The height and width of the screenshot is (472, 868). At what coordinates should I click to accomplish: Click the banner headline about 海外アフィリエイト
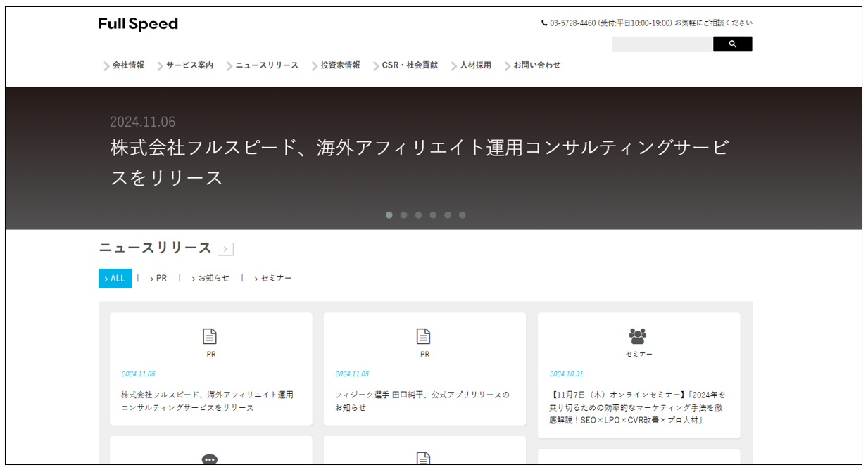tap(420, 162)
